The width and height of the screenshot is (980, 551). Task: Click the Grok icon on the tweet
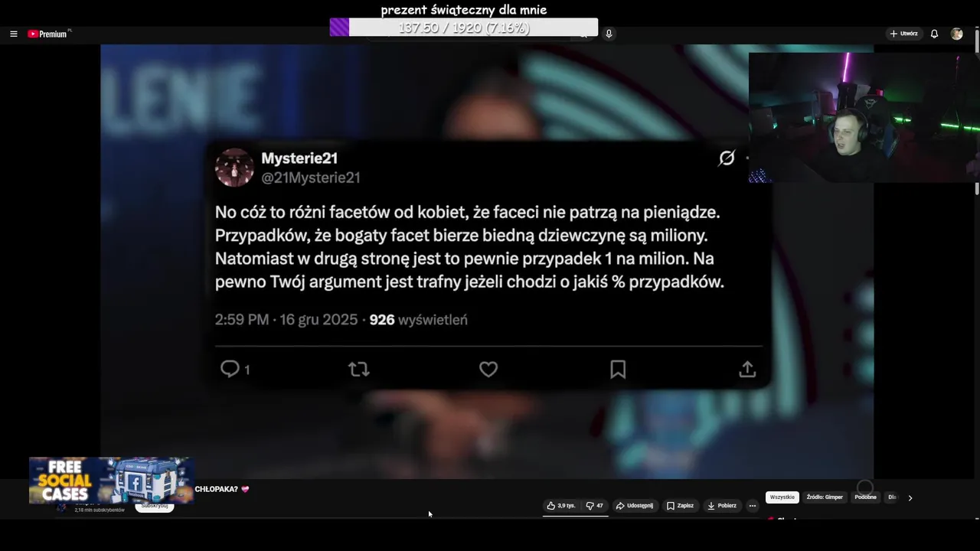click(x=727, y=158)
